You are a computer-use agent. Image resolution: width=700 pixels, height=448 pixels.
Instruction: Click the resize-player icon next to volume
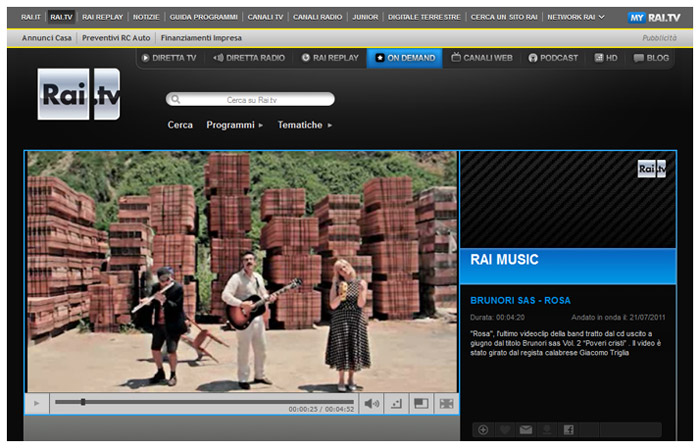396,404
